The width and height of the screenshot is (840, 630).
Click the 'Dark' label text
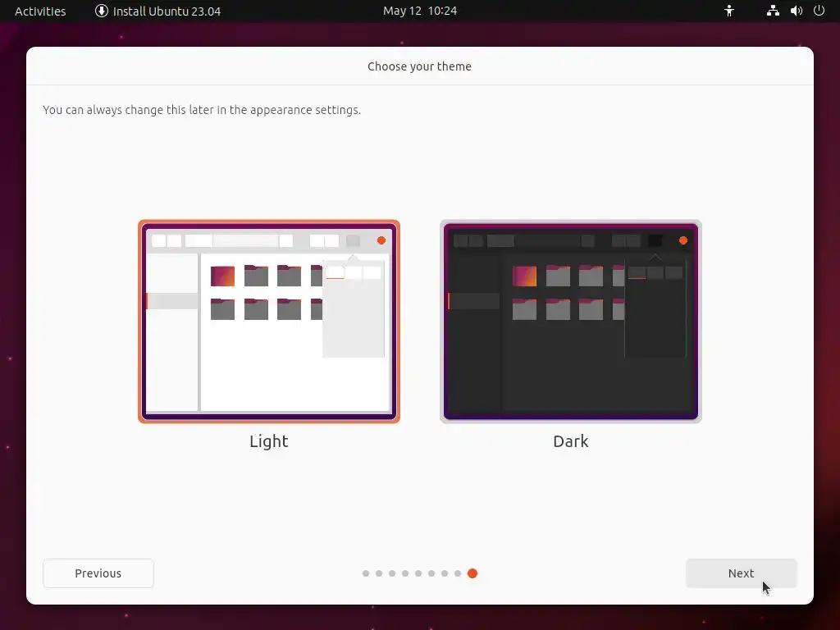tap(571, 441)
